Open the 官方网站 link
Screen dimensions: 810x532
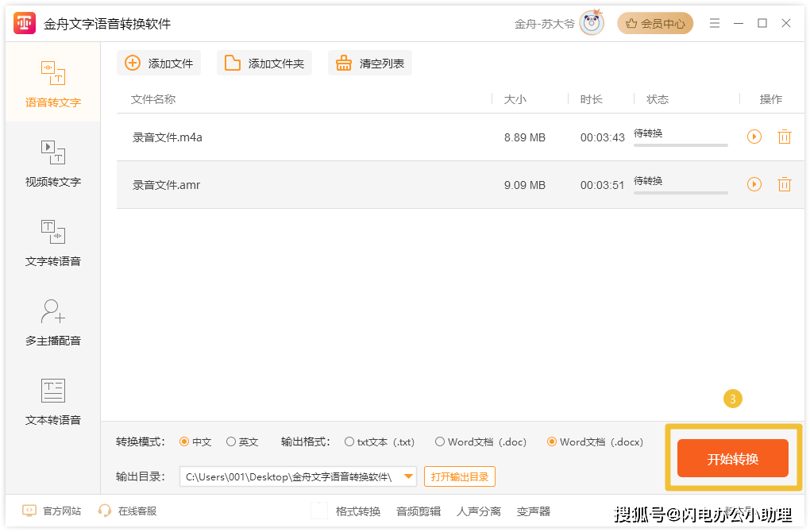[x=52, y=511]
